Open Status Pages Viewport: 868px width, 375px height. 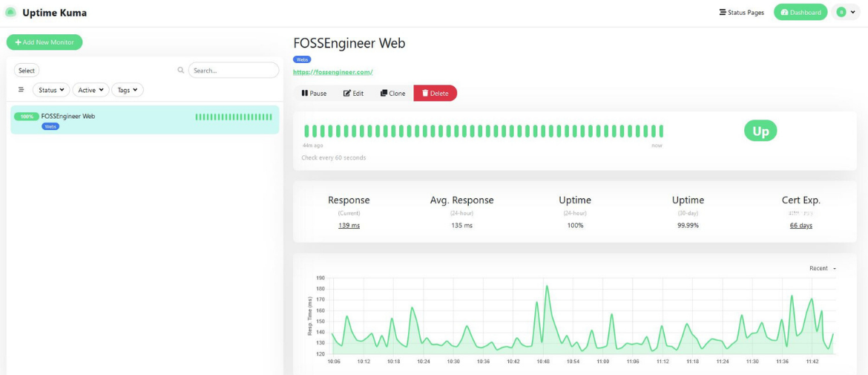coord(741,12)
